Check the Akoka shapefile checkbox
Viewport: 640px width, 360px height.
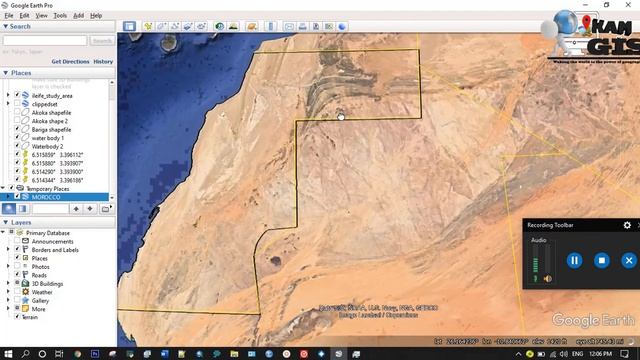[17, 112]
